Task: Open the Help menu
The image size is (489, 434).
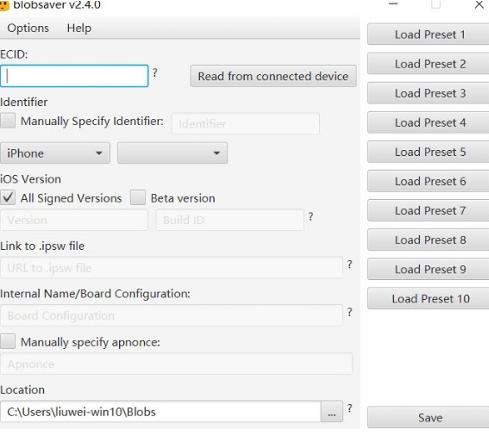Action: point(79,28)
